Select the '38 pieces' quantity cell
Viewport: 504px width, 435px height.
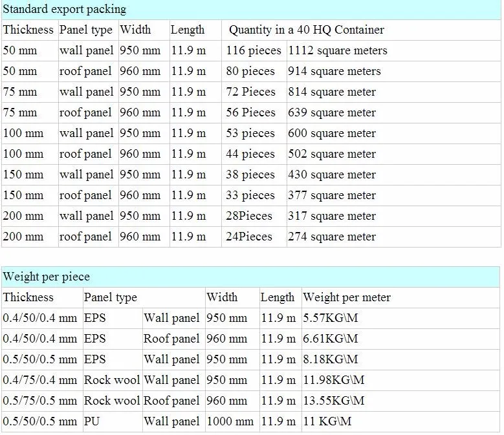[250, 175]
